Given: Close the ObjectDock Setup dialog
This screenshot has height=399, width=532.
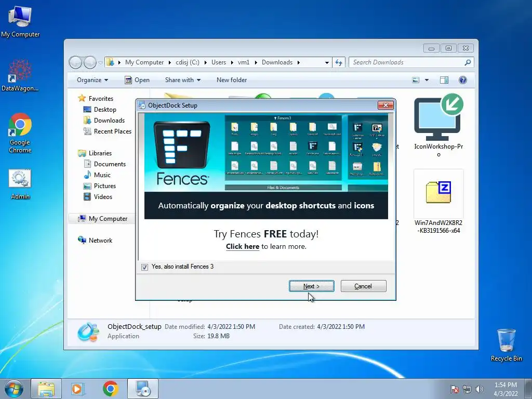Looking at the screenshot, I should pos(386,105).
